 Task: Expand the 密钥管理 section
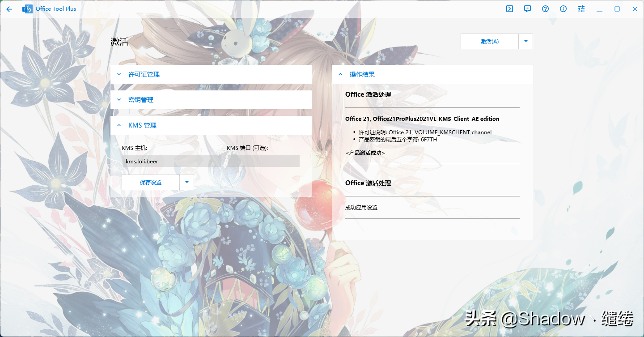tap(211, 100)
